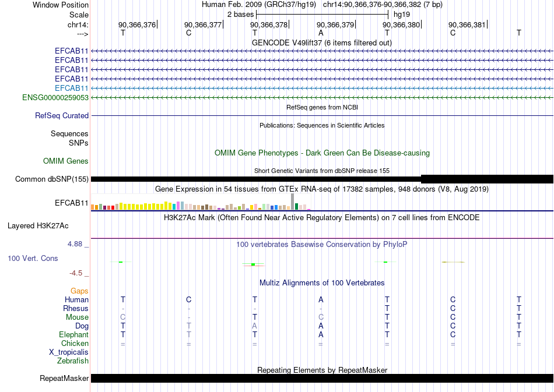The height and width of the screenshot is (392, 554).
Task: Open Gene Expression in 54 tissues GTEx title
Action: point(322,189)
